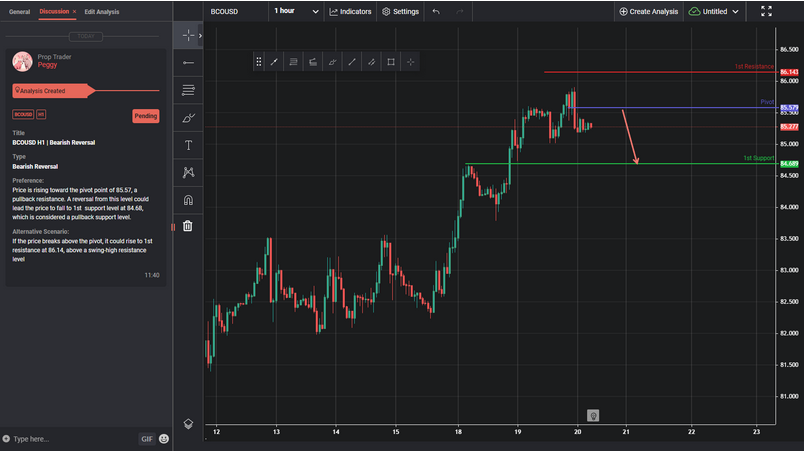Click the 85.579 pivot price label

[x=789, y=108]
